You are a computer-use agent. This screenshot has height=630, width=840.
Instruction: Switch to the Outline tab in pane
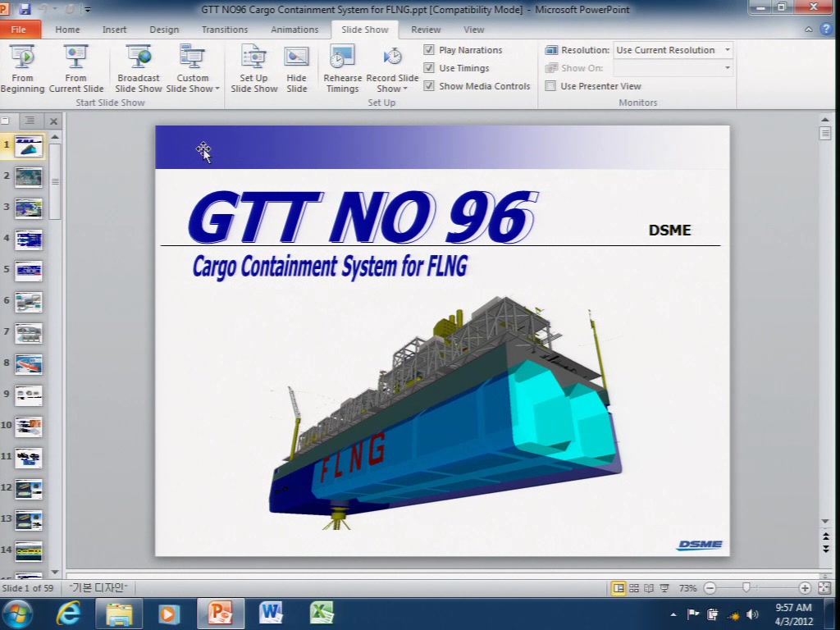point(30,121)
